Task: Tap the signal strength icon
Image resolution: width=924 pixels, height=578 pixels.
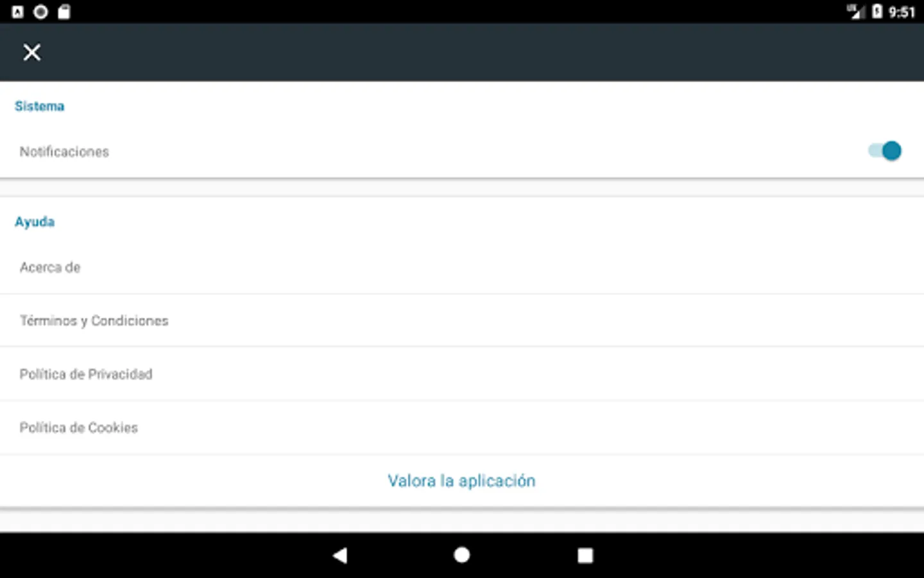Action: point(856,12)
